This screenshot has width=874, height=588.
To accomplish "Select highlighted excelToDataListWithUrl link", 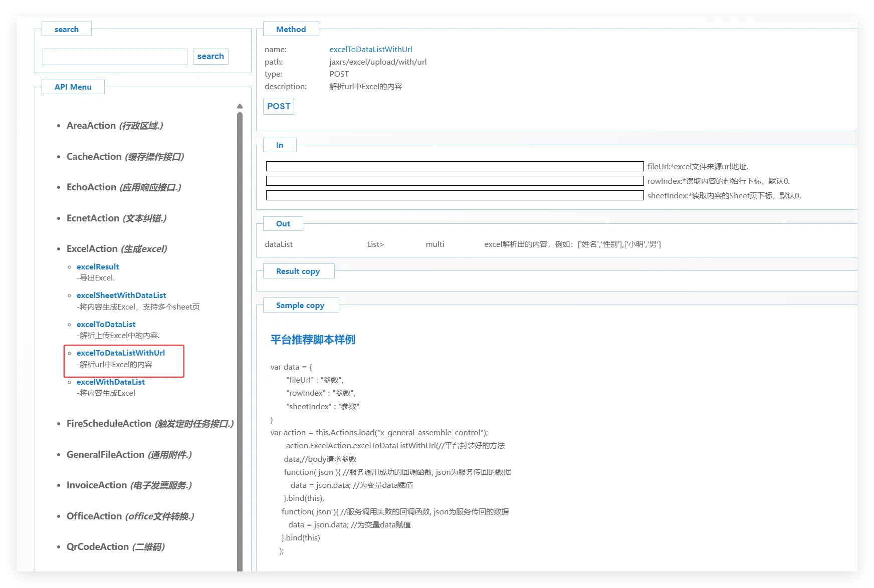I will point(121,353).
